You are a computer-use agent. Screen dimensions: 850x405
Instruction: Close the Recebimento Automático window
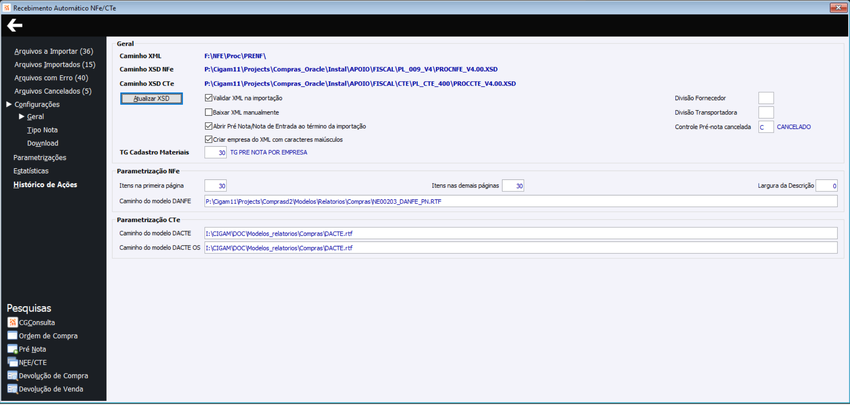tap(837, 7)
